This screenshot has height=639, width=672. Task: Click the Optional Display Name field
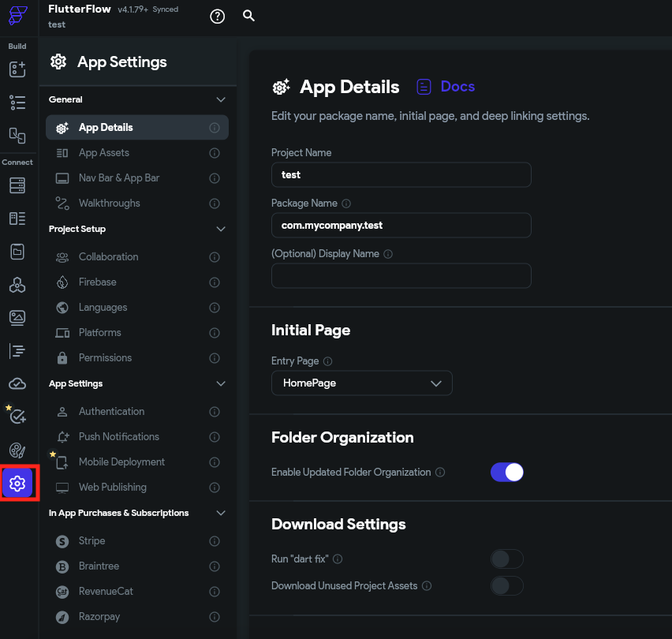pyautogui.click(x=401, y=276)
